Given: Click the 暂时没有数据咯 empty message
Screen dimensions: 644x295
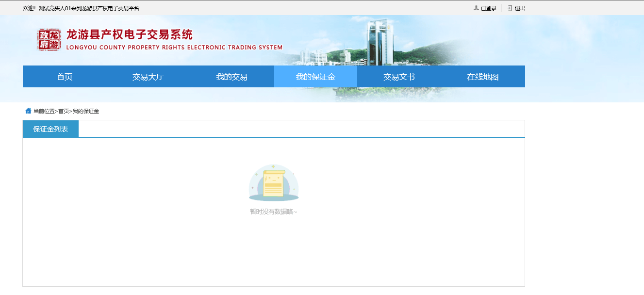Looking at the screenshot, I should (273, 212).
